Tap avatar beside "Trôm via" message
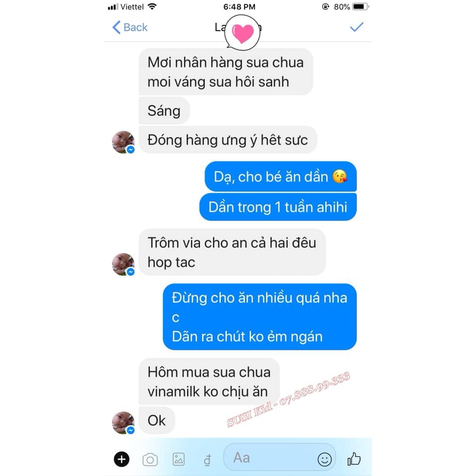Viewport: 476px width, 476px height. [123, 264]
